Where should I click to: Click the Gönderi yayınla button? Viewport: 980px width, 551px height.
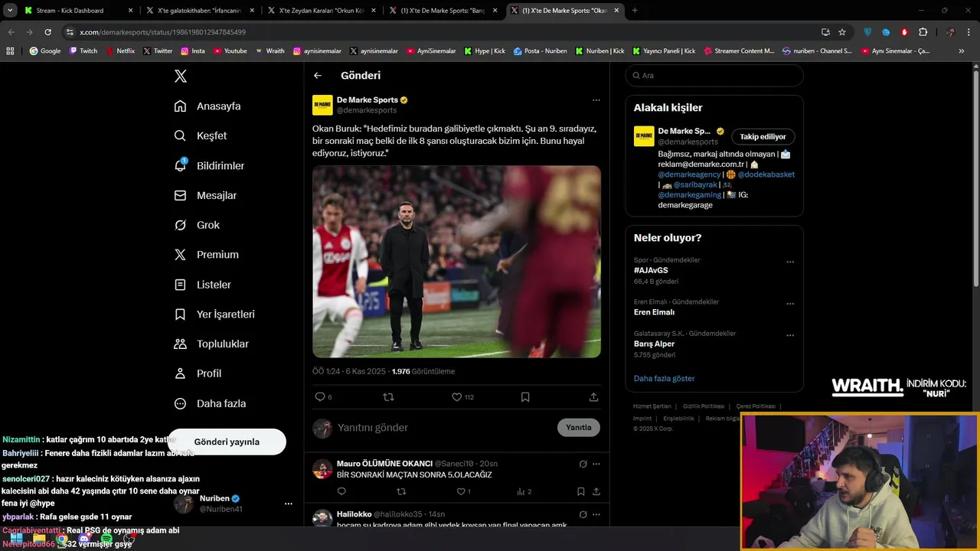pyautogui.click(x=227, y=442)
